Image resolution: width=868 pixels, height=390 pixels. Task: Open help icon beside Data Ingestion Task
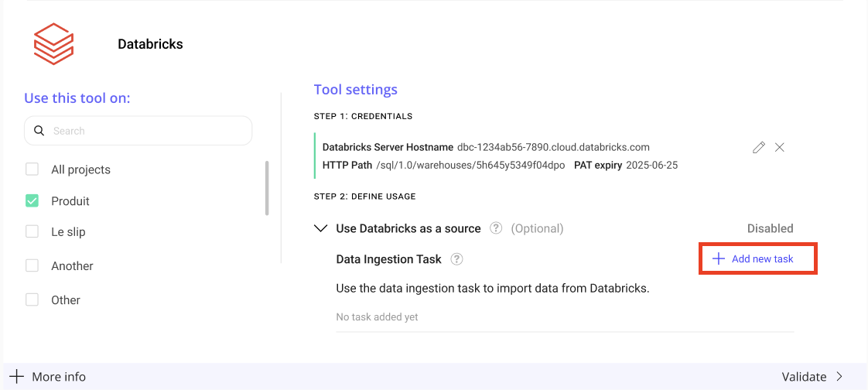[x=457, y=259]
